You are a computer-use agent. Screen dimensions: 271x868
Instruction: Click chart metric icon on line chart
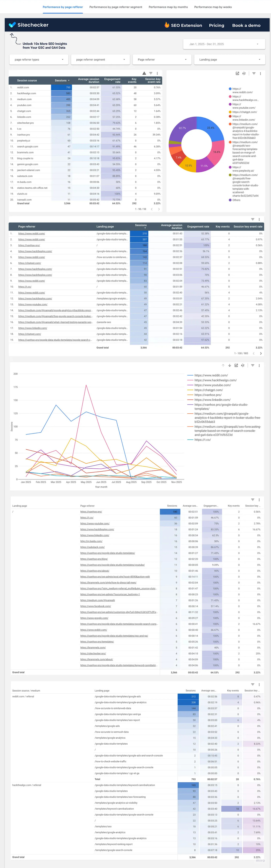[236, 365]
